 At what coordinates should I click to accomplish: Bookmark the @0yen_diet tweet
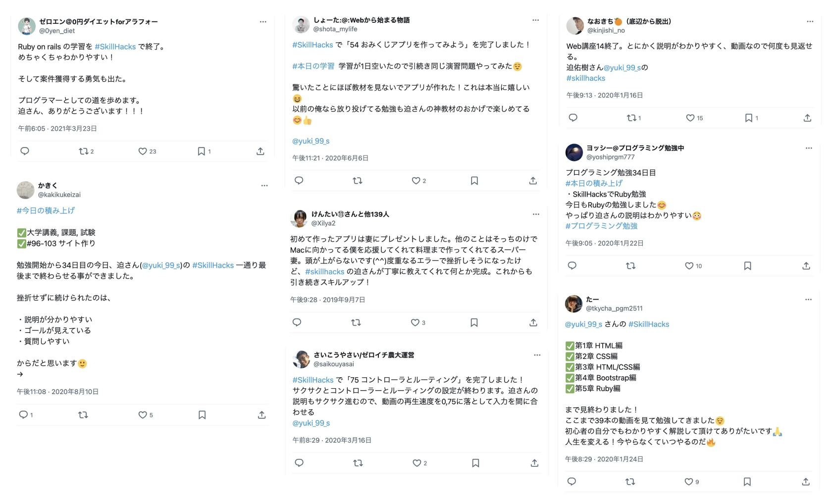tap(204, 151)
